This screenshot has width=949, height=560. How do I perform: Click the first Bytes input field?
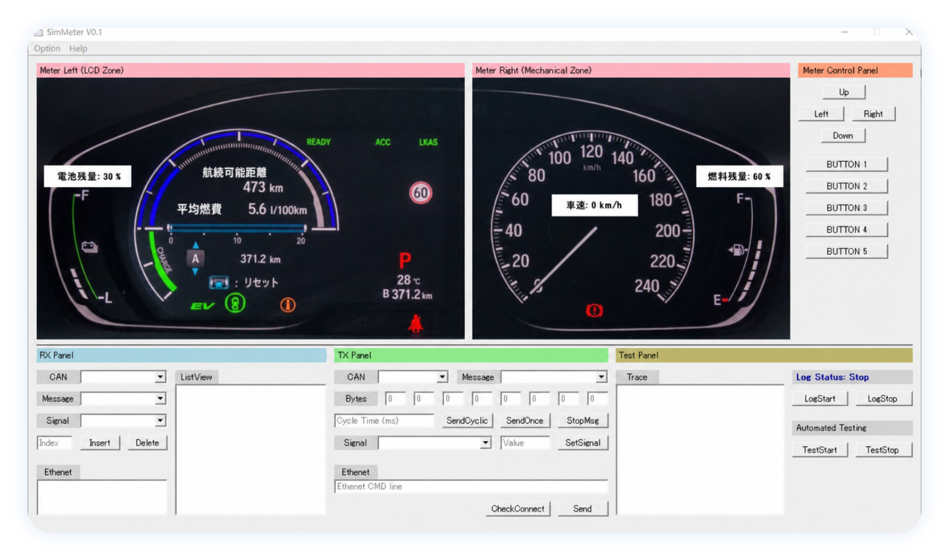click(x=395, y=399)
